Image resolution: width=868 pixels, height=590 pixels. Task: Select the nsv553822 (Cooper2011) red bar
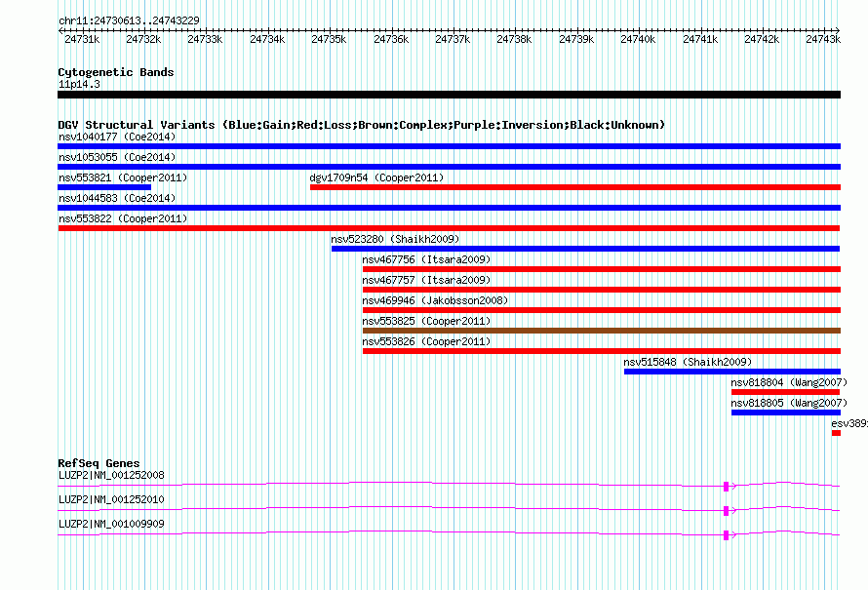pos(449,228)
